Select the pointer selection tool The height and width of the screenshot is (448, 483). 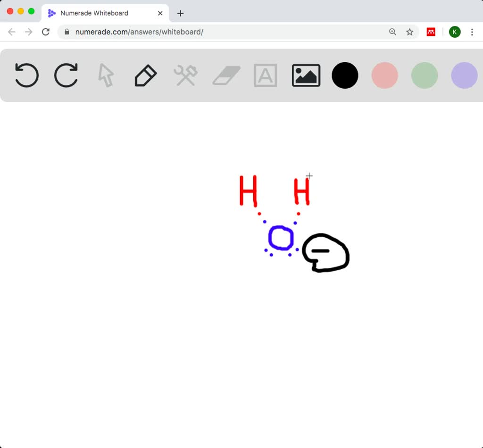tap(106, 75)
